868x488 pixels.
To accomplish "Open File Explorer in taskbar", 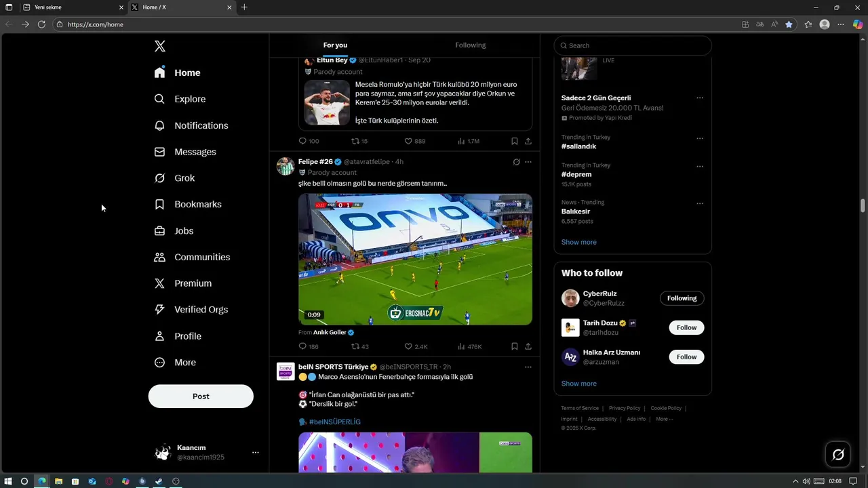I will coord(58,481).
